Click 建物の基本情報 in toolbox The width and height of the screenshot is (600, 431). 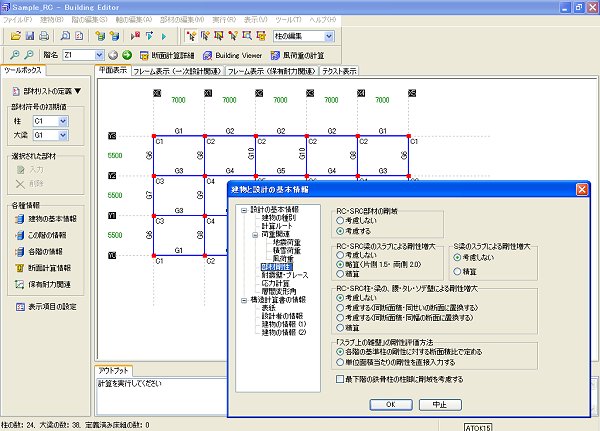click(46, 219)
